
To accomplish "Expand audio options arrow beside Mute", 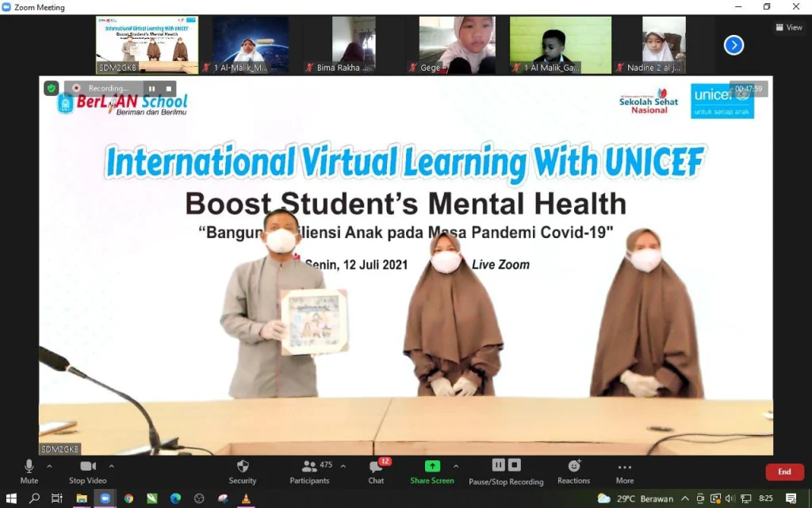I will pos(49,466).
